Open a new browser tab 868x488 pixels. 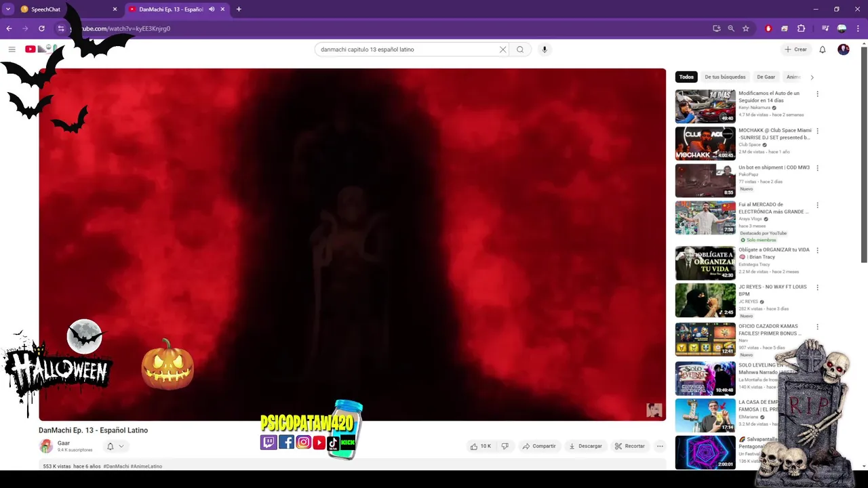pyautogui.click(x=239, y=9)
